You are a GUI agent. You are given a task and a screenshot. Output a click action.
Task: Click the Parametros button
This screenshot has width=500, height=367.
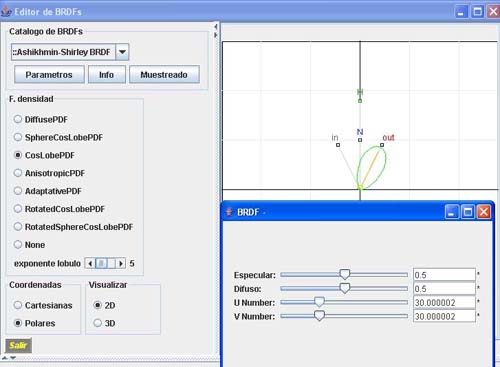(x=49, y=74)
